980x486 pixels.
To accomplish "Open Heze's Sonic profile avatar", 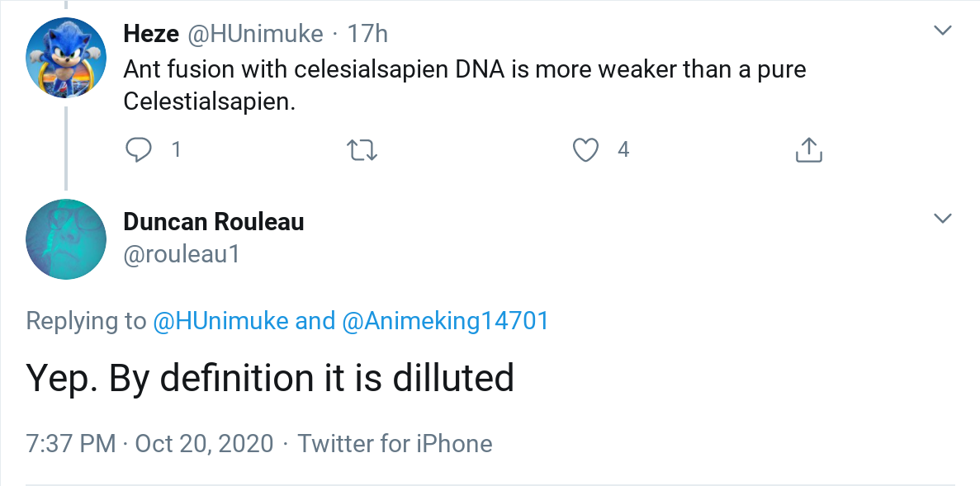I will [x=66, y=57].
